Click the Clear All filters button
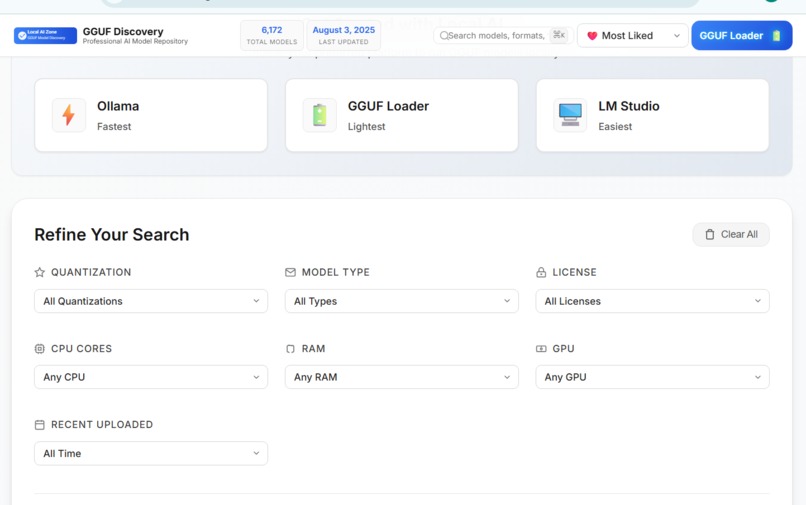The height and width of the screenshot is (505, 806). tap(731, 235)
